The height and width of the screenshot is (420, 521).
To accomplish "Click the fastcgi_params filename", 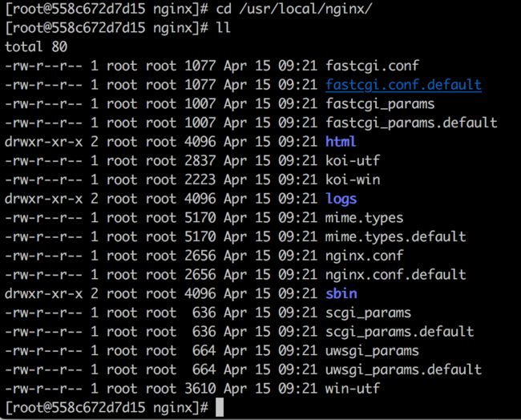I will (x=380, y=104).
